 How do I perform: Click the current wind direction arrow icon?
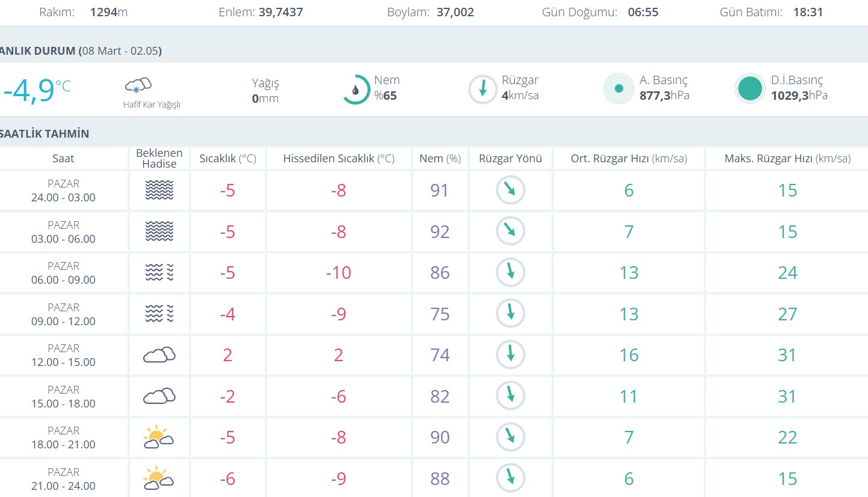(x=482, y=90)
